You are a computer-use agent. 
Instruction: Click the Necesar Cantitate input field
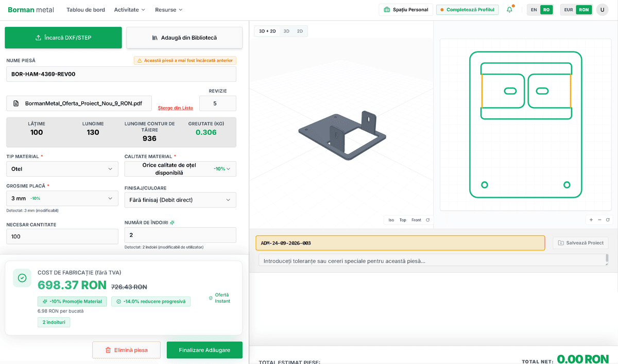pos(62,237)
